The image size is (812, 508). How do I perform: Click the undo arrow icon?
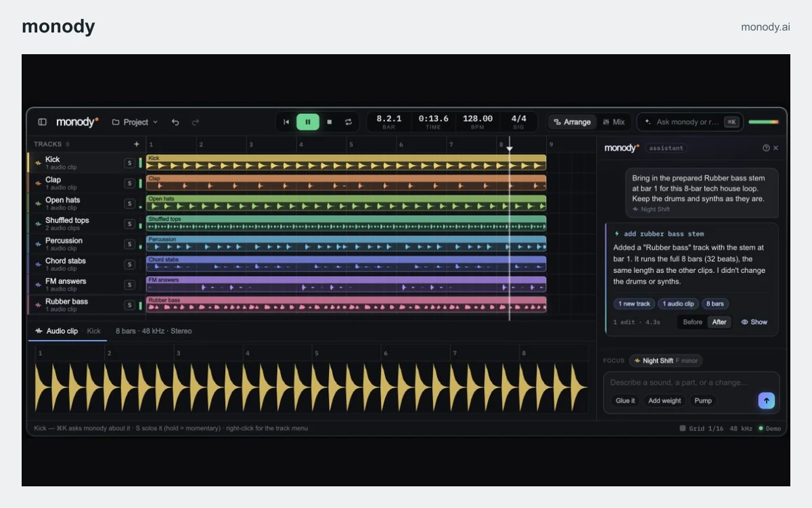[x=175, y=122]
